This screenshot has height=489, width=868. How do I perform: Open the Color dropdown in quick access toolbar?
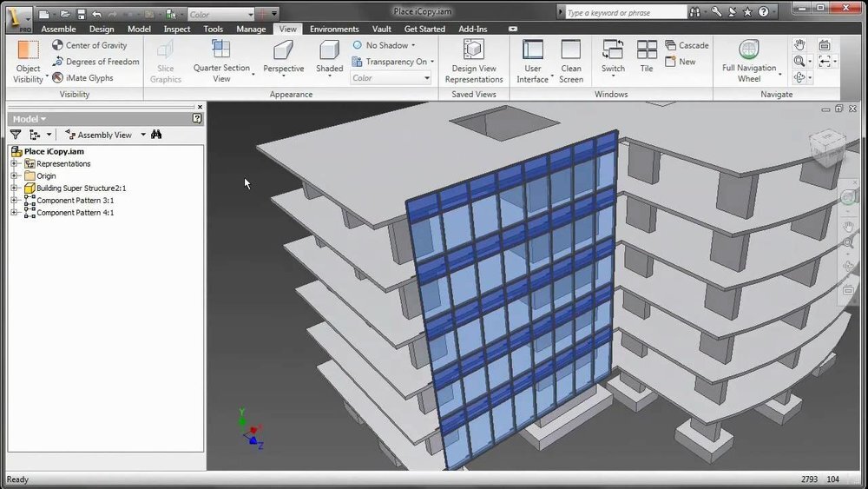pos(220,15)
